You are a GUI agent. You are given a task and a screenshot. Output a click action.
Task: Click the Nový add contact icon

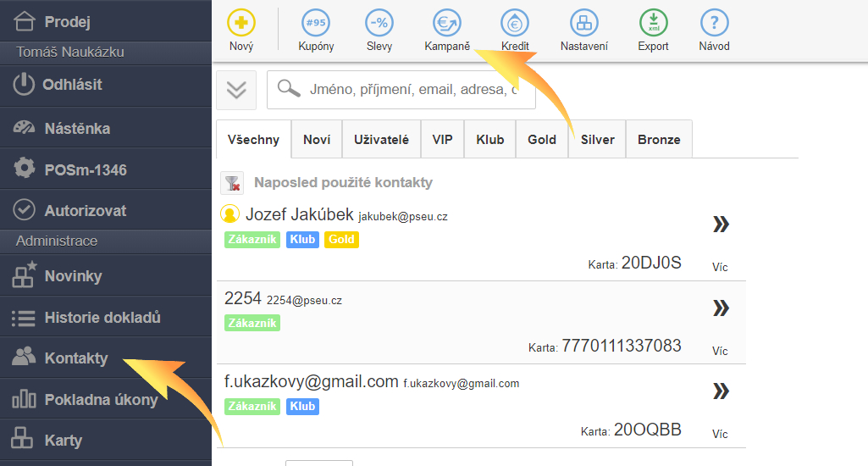241,23
